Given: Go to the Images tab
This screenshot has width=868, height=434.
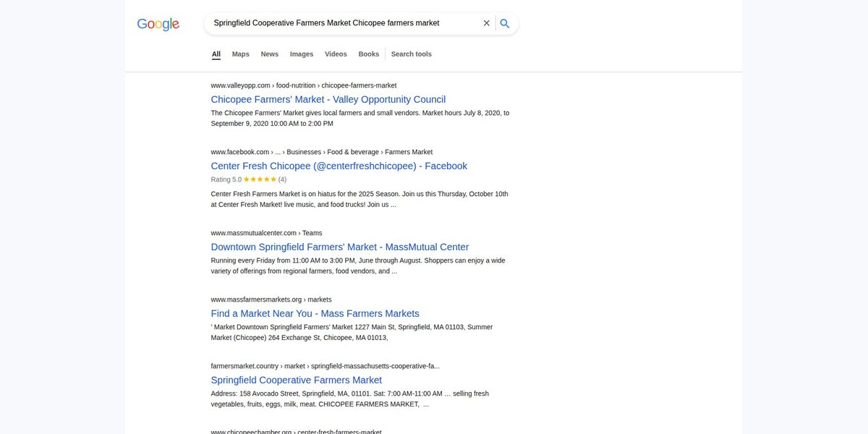Looking at the screenshot, I should (302, 54).
